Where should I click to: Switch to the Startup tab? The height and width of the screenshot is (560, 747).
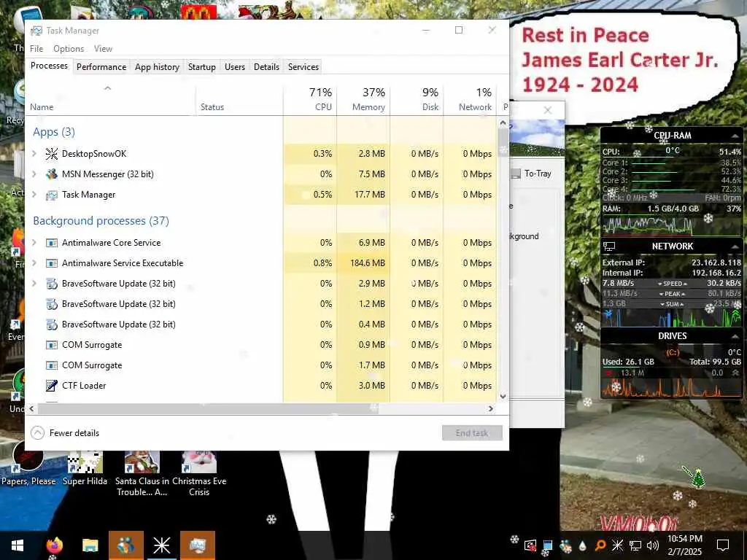click(x=202, y=67)
